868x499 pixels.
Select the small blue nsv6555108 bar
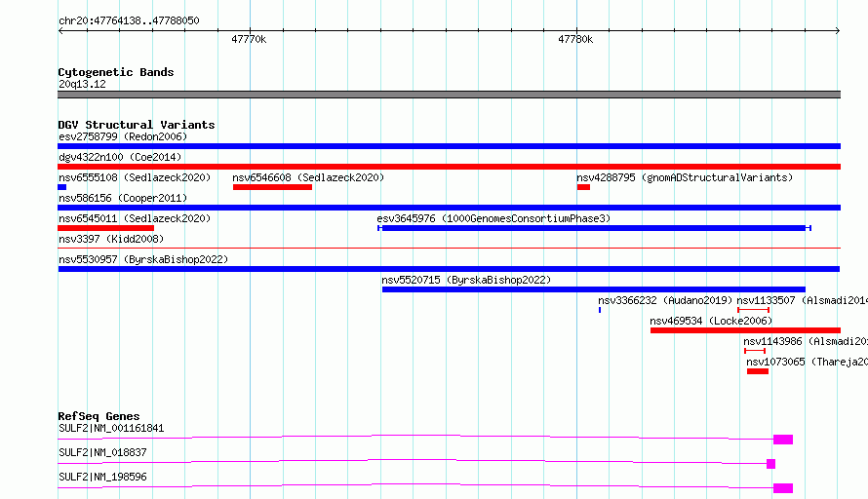tap(62, 187)
